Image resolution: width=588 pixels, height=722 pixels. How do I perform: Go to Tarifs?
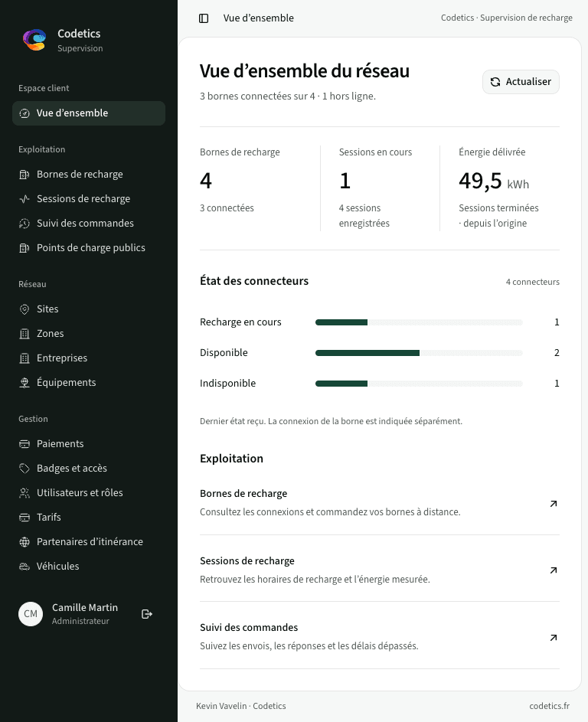89,517
